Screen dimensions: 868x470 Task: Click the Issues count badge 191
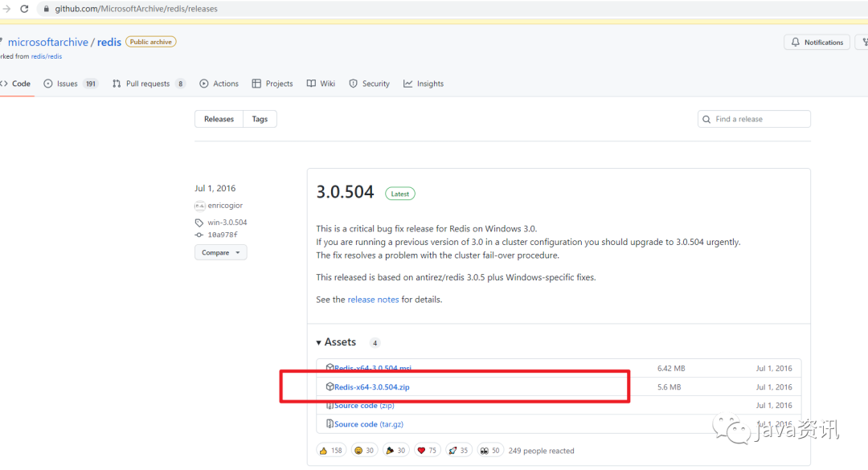pyautogui.click(x=91, y=84)
